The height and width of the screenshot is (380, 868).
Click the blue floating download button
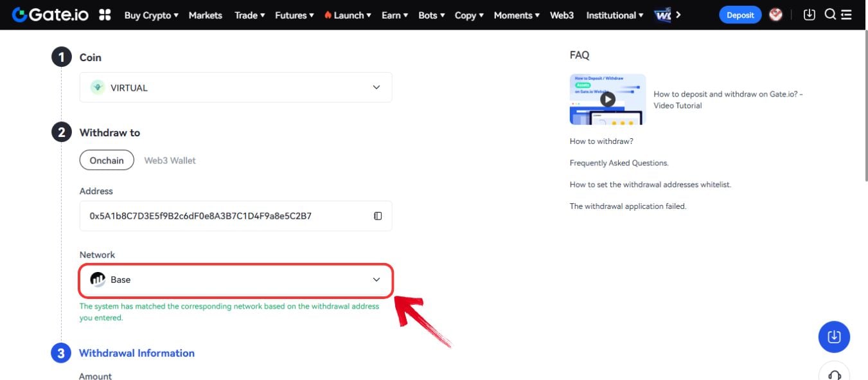tap(834, 336)
